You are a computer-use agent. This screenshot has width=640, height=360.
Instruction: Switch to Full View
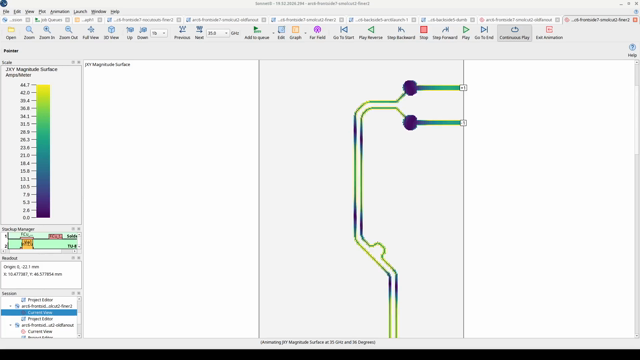tap(91, 33)
